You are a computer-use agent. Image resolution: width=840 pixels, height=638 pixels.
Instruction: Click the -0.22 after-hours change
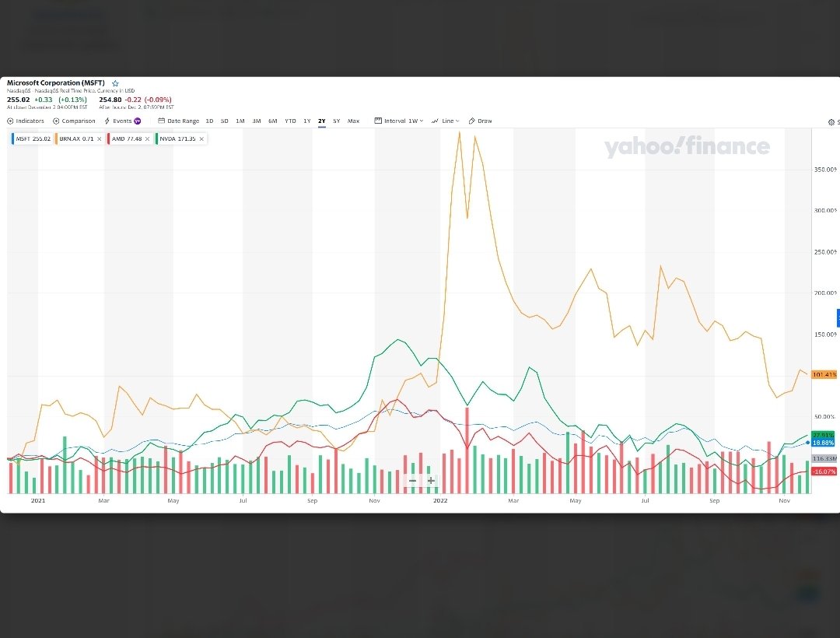(x=133, y=100)
